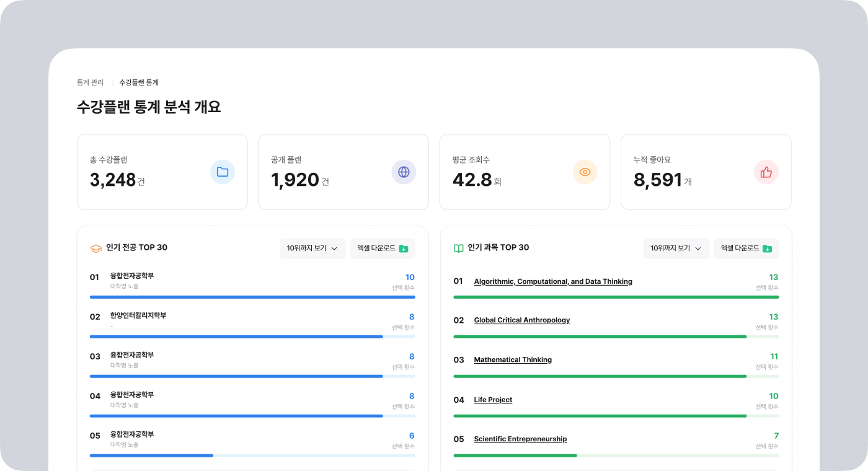Click the globe icon in 공개 플랜 card
The image size is (868, 471).
404,172
